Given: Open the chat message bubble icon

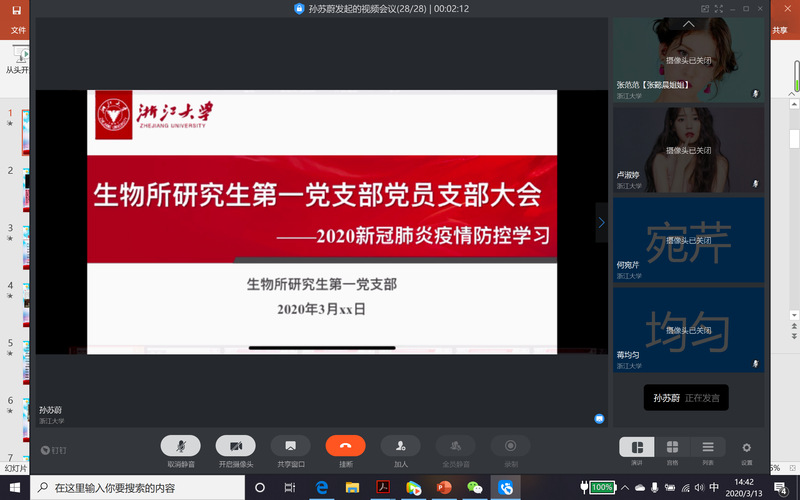Looking at the screenshot, I should pos(599,418).
